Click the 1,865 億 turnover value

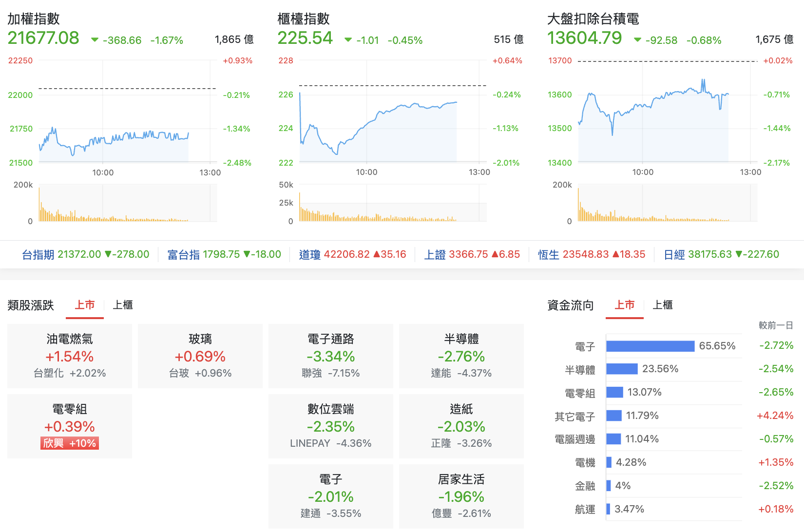pos(234,39)
